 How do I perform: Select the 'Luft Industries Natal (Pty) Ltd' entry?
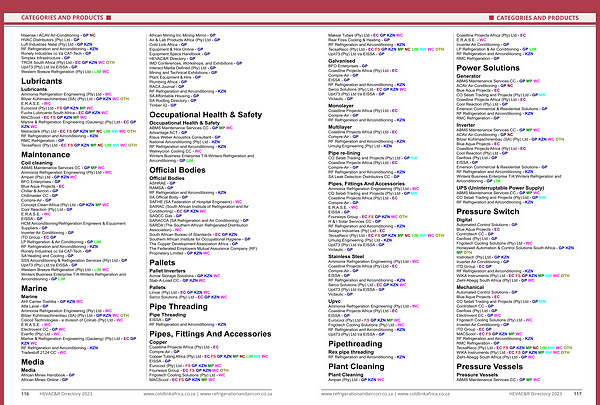click(x=56, y=44)
